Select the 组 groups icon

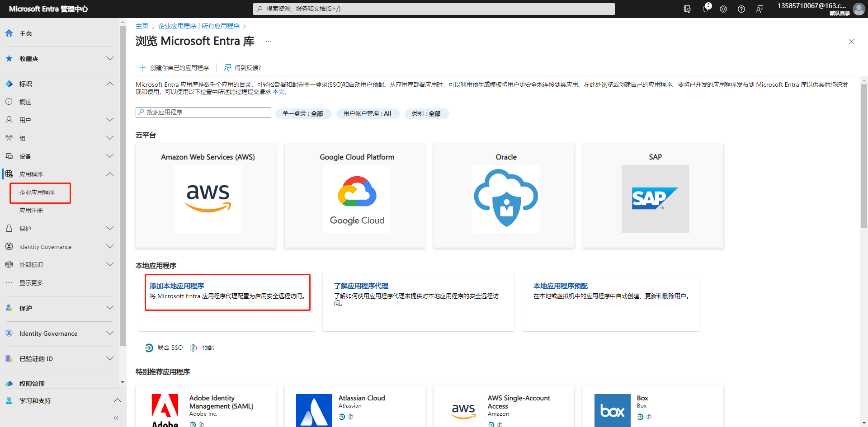coord(9,138)
